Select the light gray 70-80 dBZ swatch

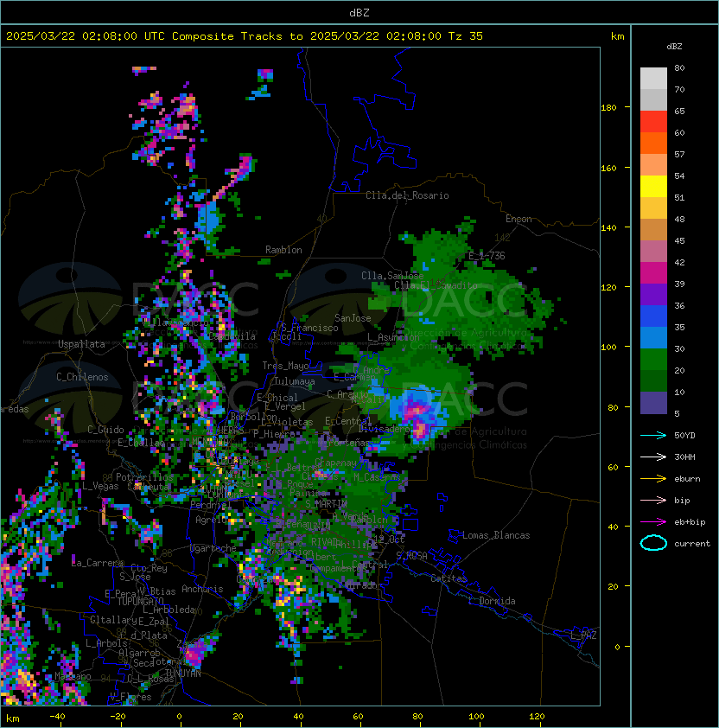pyautogui.click(x=653, y=79)
